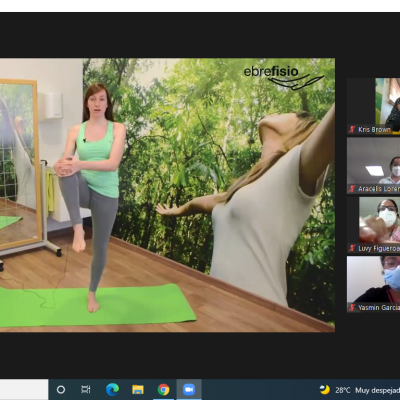This screenshot has height=400, width=400.
Task: Click Yasmin Garcia's muted microphone icon
Action: (x=352, y=307)
